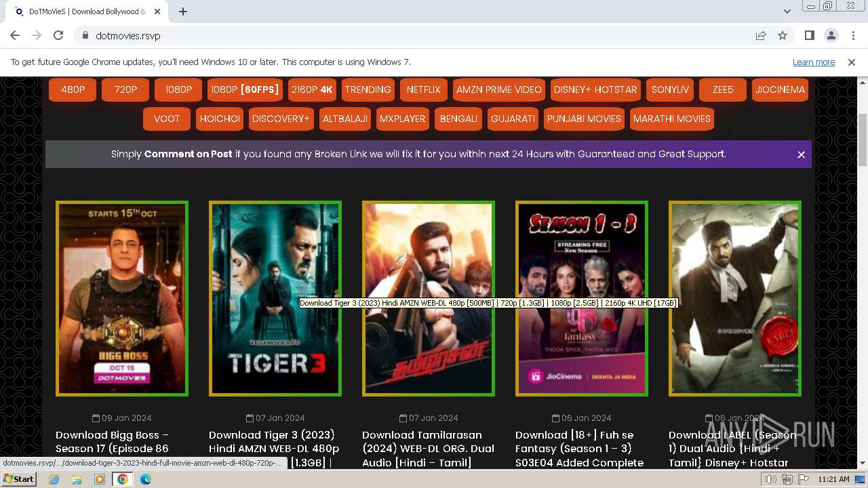Open the Learn more link
This screenshot has width=868, height=488.
tap(814, 62)
